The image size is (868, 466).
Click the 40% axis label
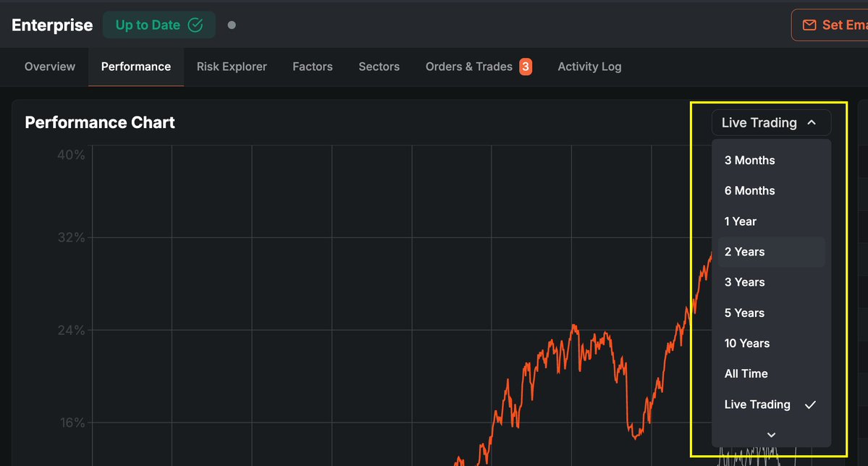pyautogui.click(x=71, y=155)
